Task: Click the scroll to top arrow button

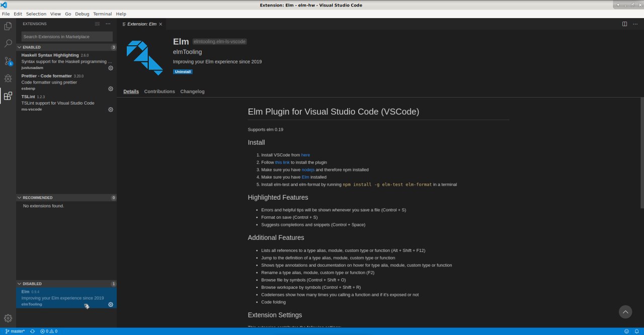Action: point(625,312)
